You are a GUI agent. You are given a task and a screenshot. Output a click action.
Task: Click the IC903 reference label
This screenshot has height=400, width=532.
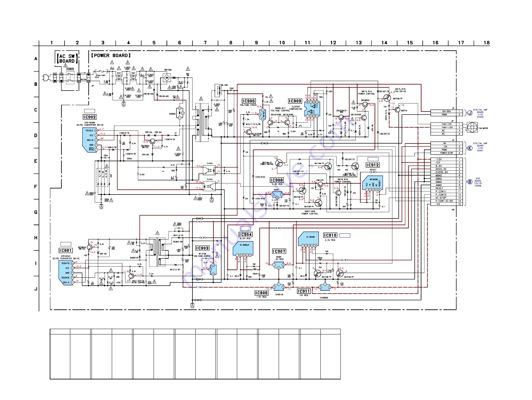202,248
